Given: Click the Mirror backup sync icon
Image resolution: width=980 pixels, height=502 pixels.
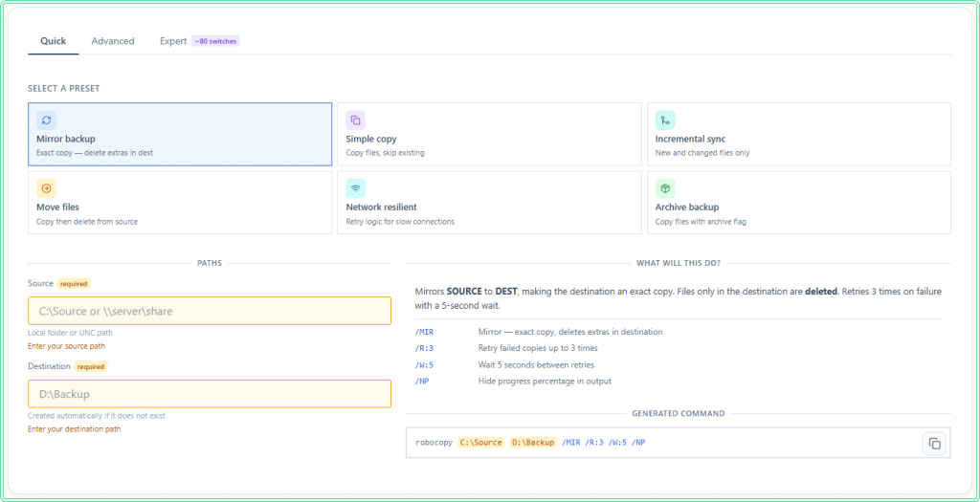Looking at the screenshot, I should point(46,120).
